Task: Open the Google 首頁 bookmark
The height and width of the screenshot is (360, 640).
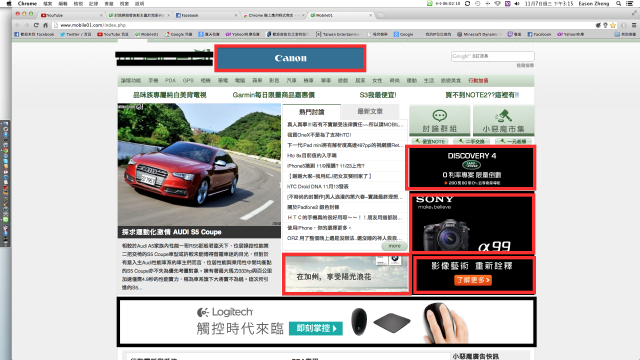Action: [x=178, y=34]
